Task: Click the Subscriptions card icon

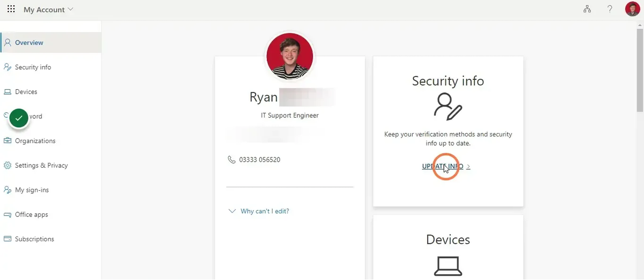Action: pyautogui.click(x=8, y=239)
